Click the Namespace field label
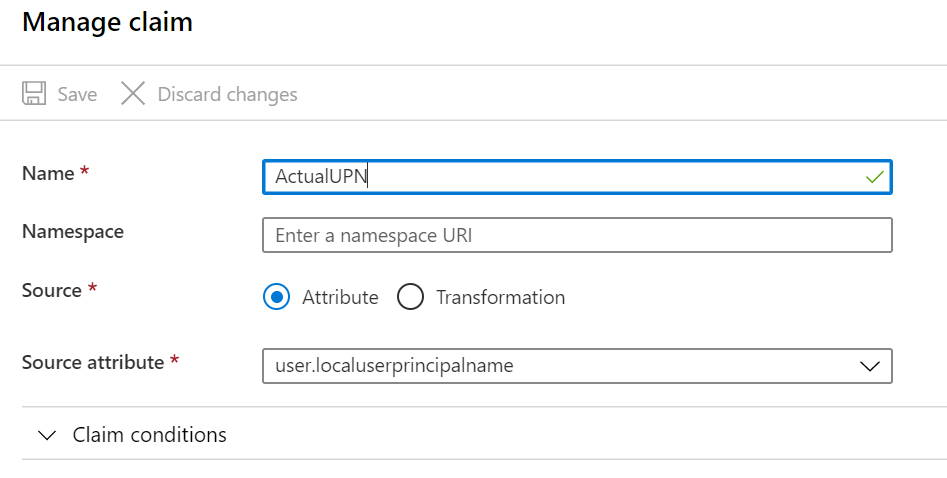The image size is (947, 478). (73, 231)
